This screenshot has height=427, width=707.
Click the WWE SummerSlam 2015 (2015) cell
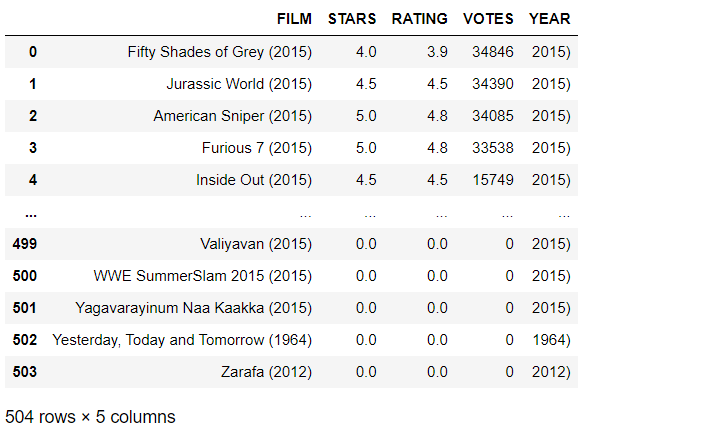202,276
